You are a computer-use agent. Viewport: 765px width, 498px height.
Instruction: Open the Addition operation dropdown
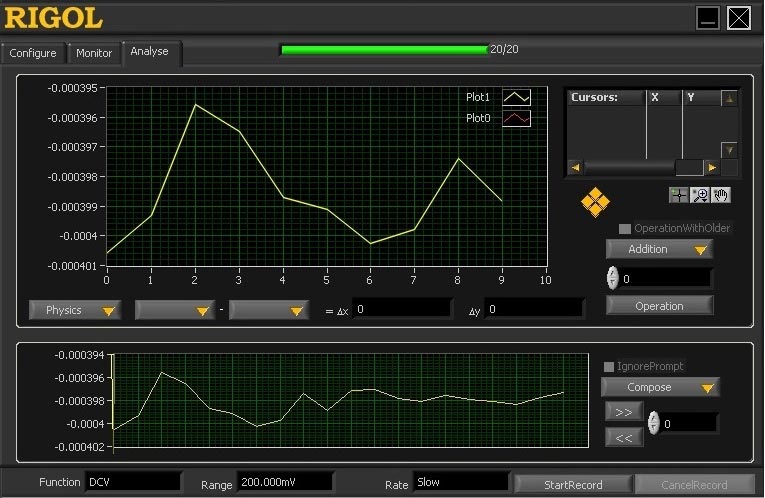click(x=659, y=249)
